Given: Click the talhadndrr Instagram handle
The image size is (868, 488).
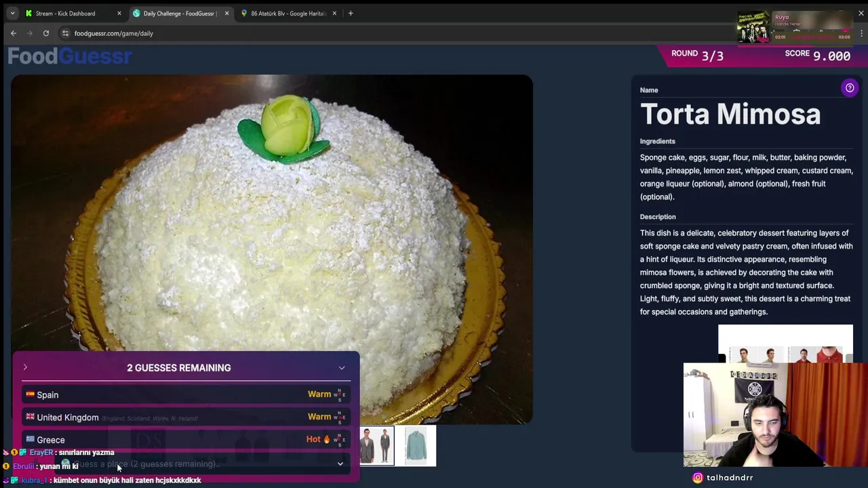Looking at the screenshot, I should pos(730,478).
